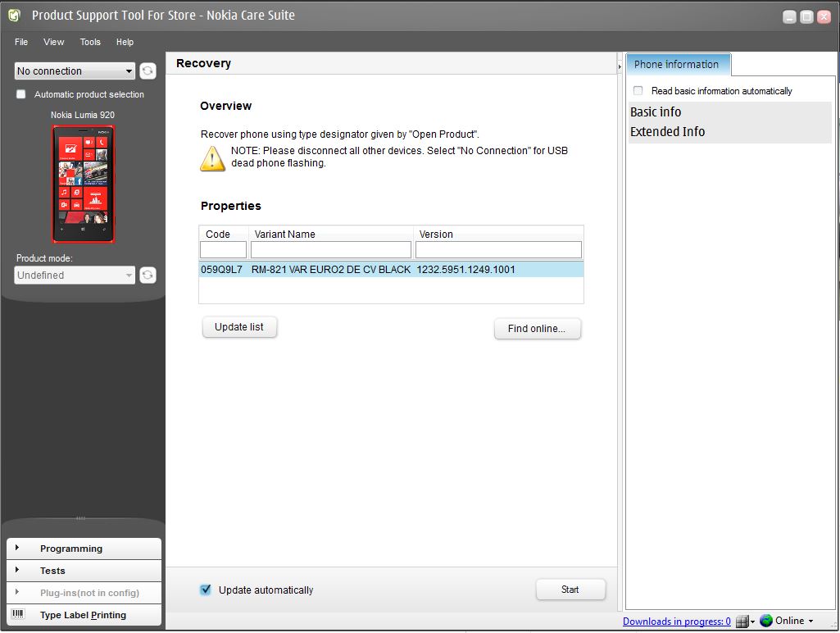Expand the Basic info section
The image size is (840, 633).
[x=656, y=112]
